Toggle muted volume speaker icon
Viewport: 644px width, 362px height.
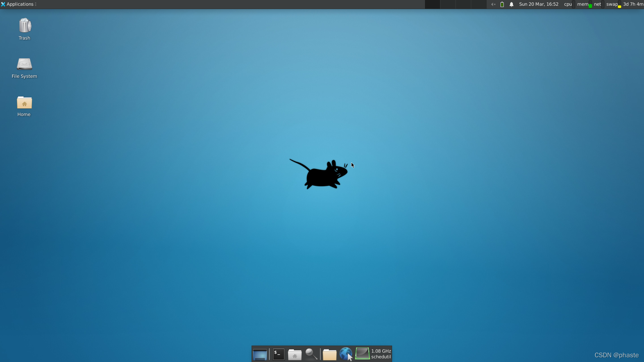pyautogui.click(x=493, y=4)
